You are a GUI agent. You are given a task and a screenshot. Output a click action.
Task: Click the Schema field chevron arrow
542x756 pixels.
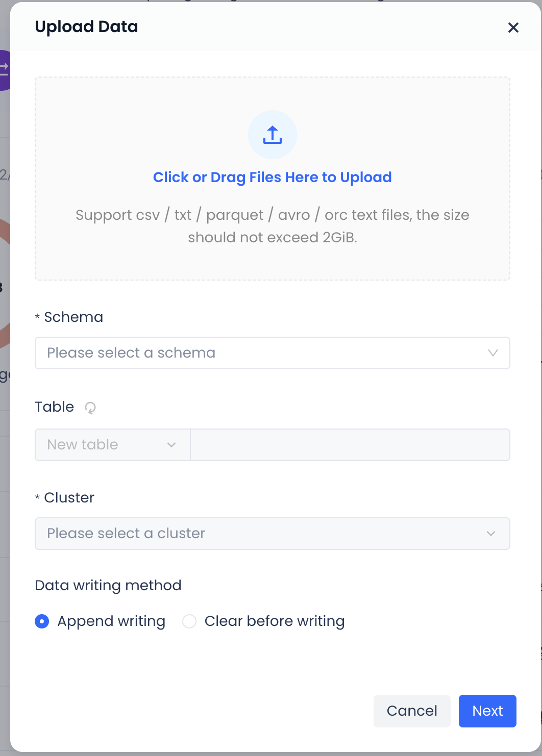point(492,353)
